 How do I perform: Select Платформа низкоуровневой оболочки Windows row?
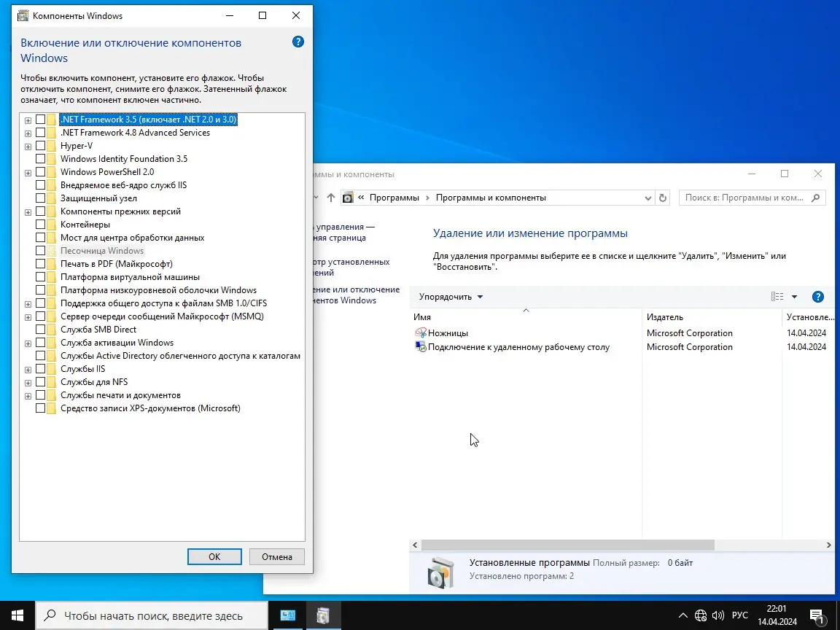[158, 290]
